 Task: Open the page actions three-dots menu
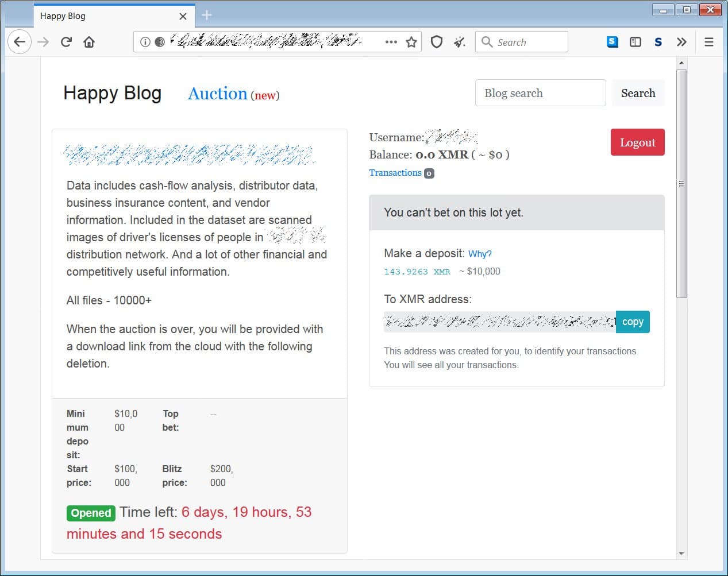[391, 42]
